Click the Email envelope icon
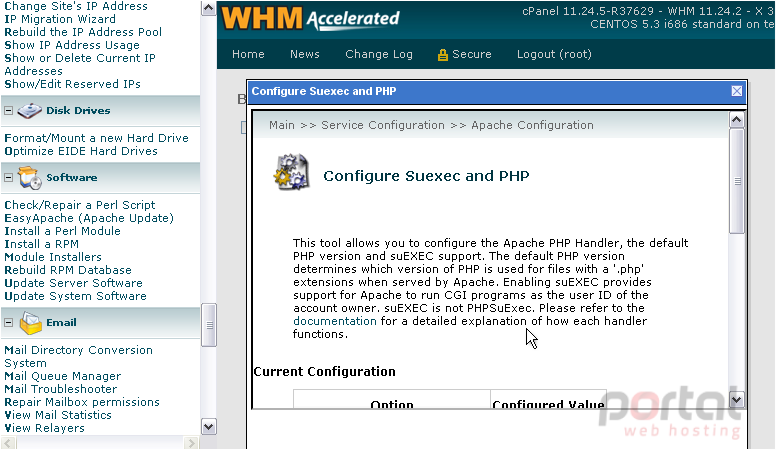 click(30, 323)
